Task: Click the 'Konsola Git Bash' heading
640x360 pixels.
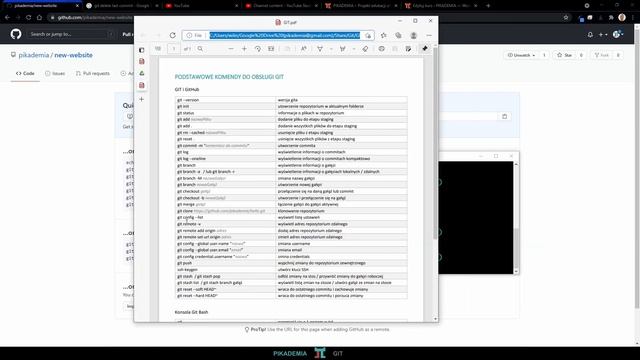Action: [x=191, y=312]
